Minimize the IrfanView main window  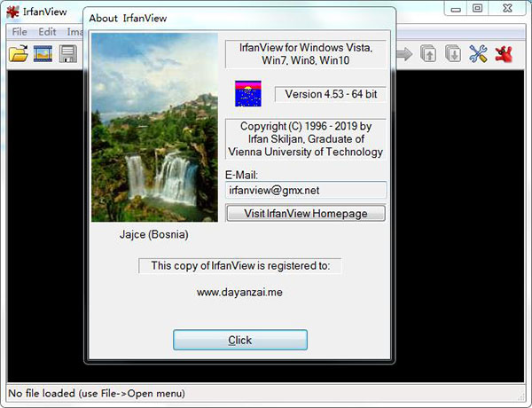[456, 9]
